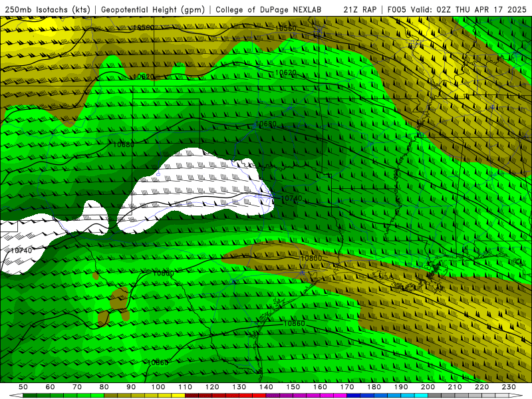
Task: Pick the 110 tick label on the legend
Action: 185,387
